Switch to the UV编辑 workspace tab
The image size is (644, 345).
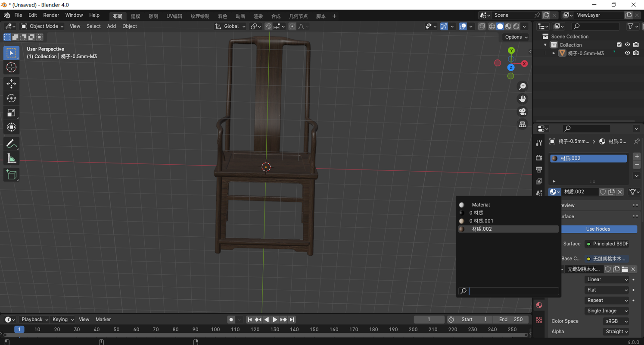pyautogui.click(x=174, y=16)
